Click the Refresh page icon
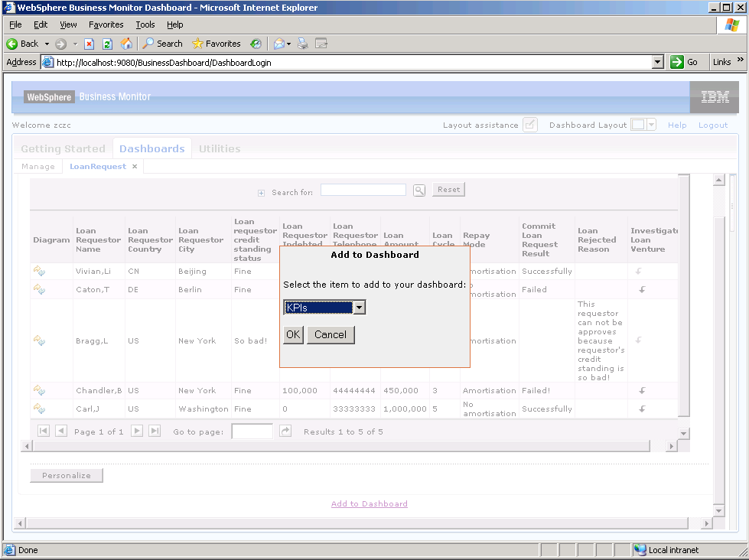Screen dimensions: 749x560 (107, 44)
